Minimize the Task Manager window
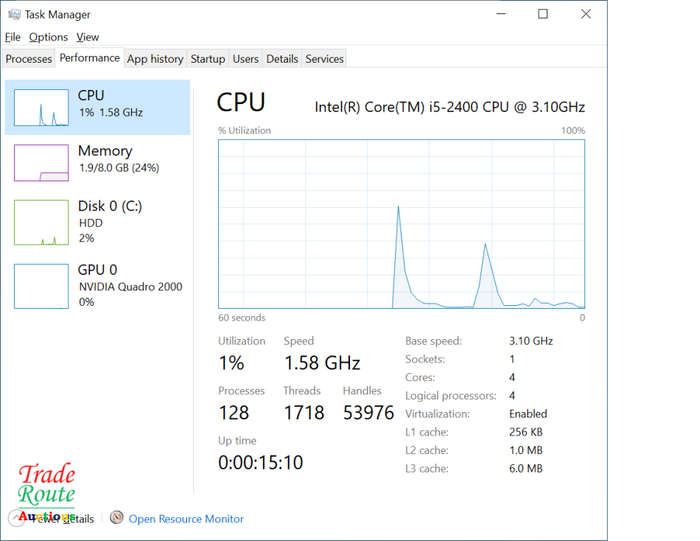 point(498,14)
